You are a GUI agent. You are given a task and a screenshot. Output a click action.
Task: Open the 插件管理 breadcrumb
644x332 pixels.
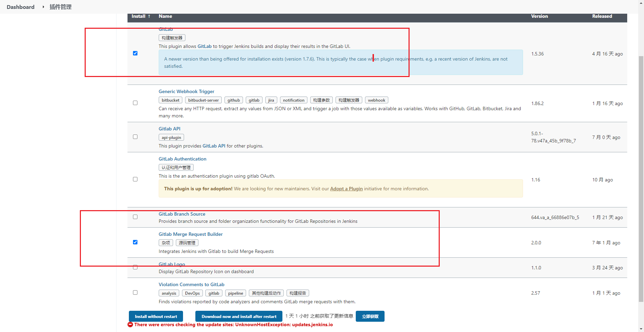[x=61, y=7]
